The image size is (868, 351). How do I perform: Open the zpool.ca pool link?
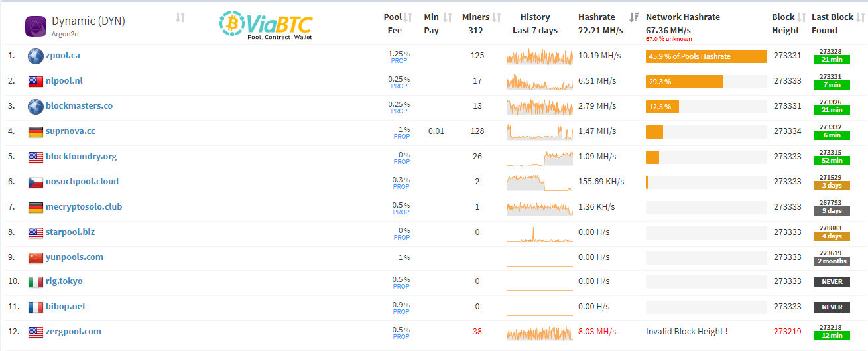[63, 56]
